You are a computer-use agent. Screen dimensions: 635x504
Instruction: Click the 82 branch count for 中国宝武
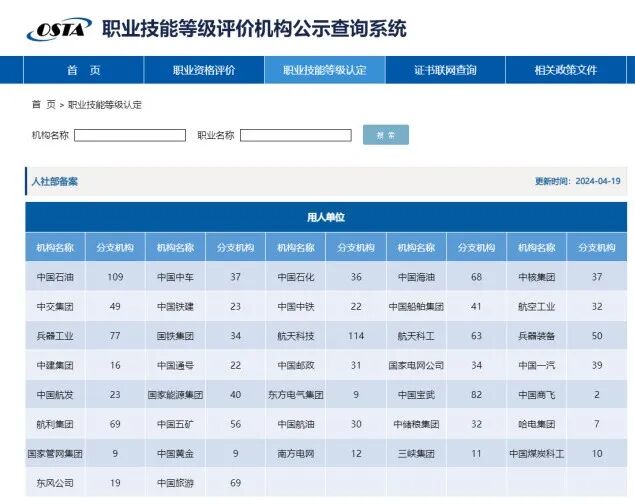tap(476, 394)
